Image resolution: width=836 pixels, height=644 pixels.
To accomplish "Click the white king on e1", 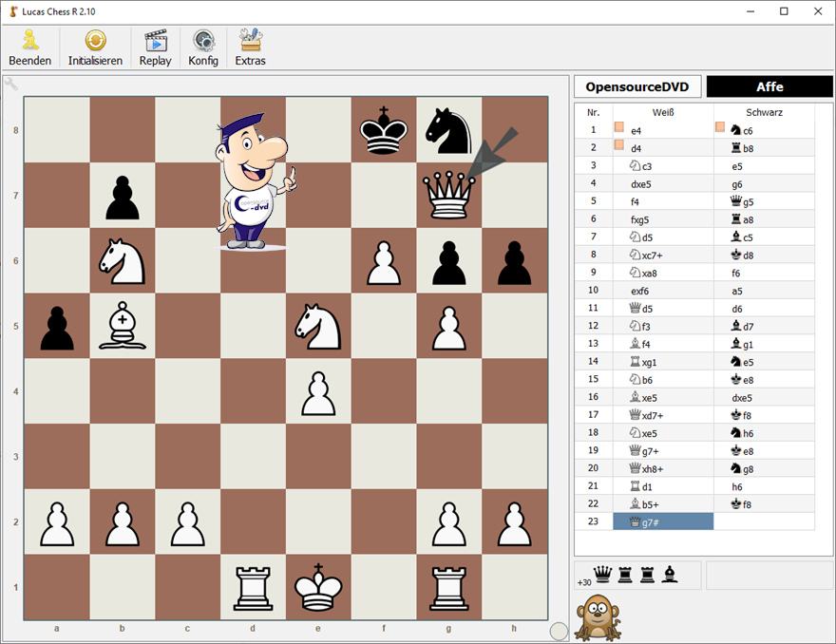I will point(318,586).
